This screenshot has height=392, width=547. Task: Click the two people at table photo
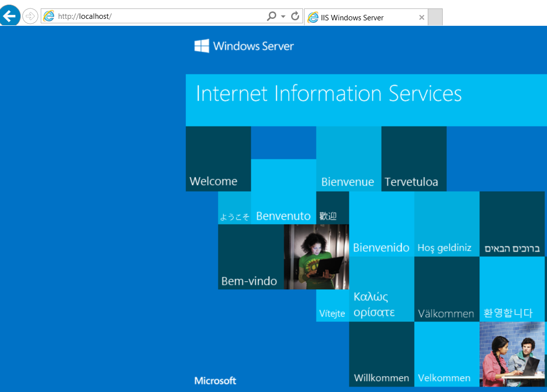(x=512, y=354)
